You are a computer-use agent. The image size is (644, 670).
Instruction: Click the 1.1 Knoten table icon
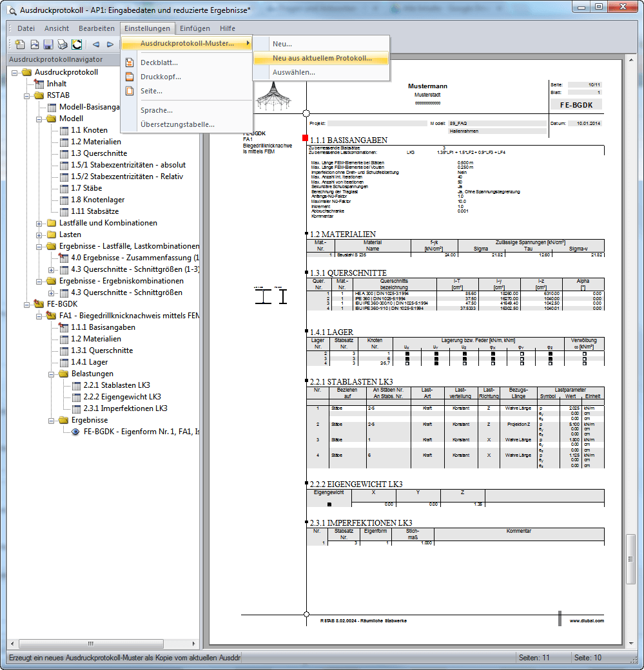pyautogui.click(x=64, y=130)
